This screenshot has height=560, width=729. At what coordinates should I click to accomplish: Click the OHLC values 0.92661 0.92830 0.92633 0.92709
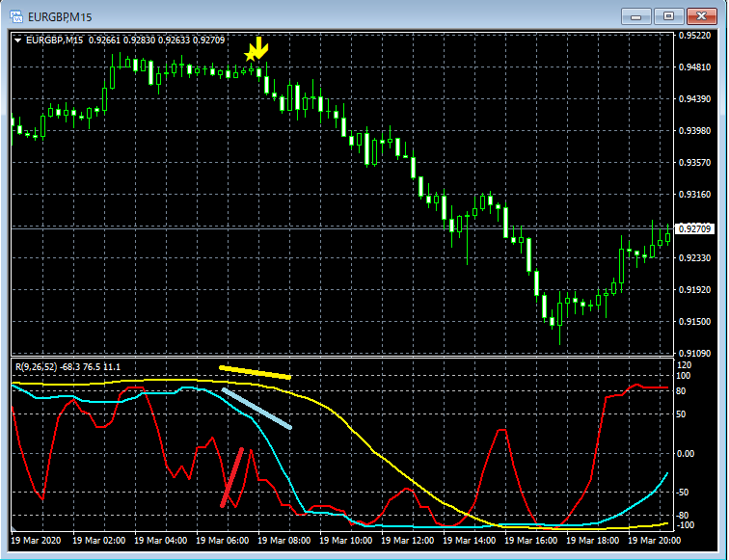pos(156,40)
